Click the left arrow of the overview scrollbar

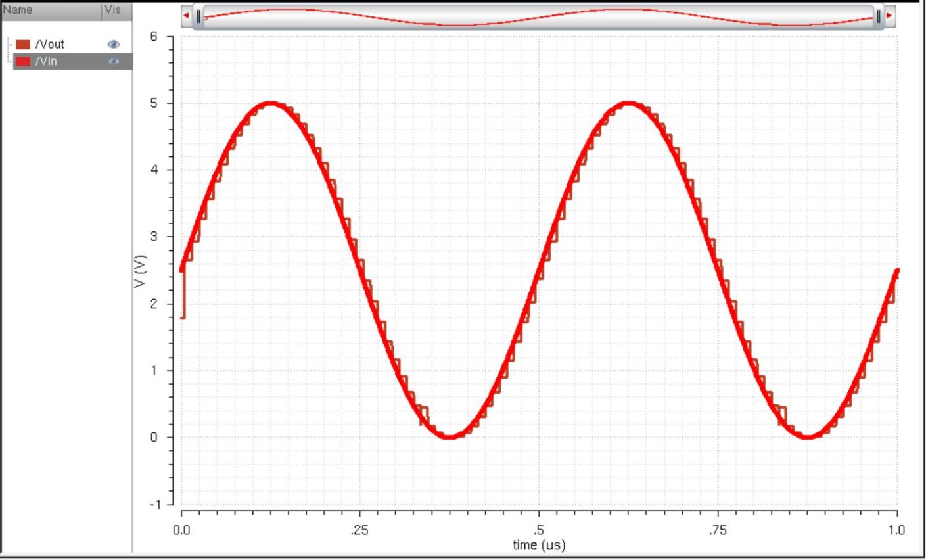[x=187, y=15]
